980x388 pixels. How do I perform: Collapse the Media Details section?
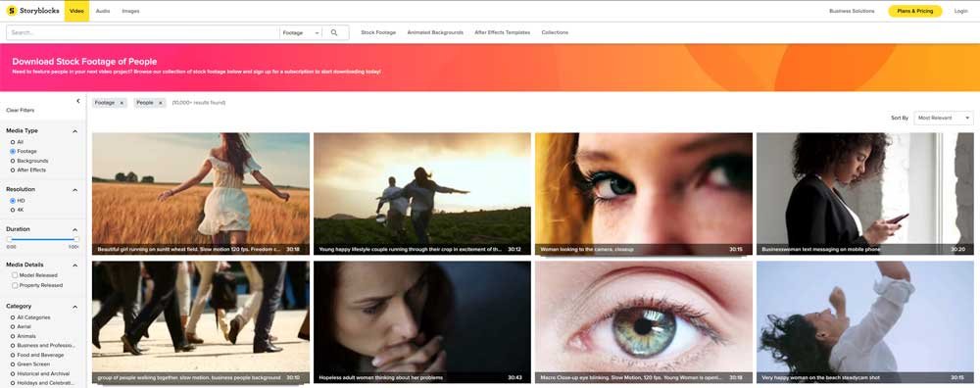[x=75, y=265]
